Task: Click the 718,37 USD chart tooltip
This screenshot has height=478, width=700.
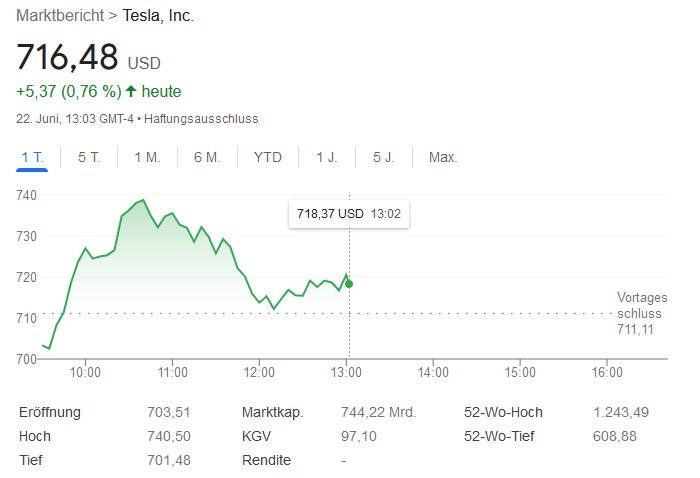Action: (x=347, y=213)
